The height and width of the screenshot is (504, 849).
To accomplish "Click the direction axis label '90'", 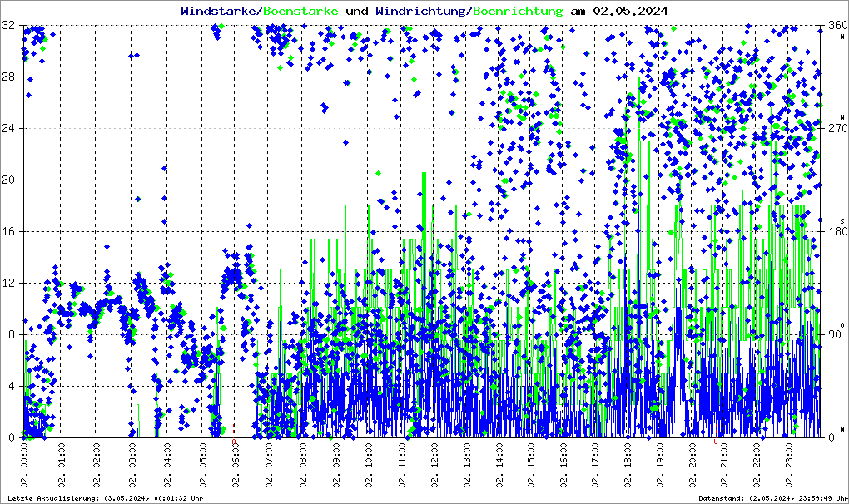I will pyautogui.click(x=835, y=334).
